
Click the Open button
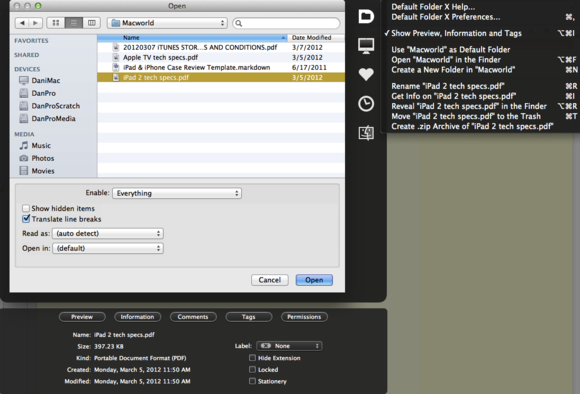(314, 280)
